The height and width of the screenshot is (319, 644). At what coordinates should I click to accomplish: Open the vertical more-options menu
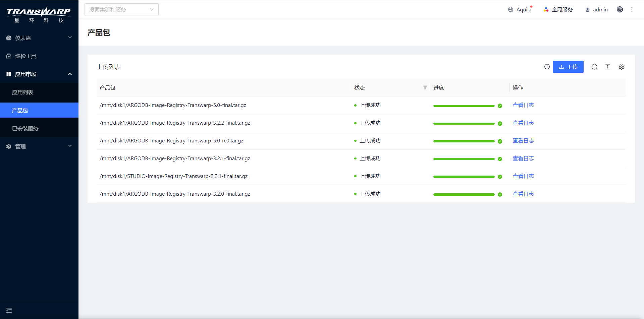click(632, 9)
